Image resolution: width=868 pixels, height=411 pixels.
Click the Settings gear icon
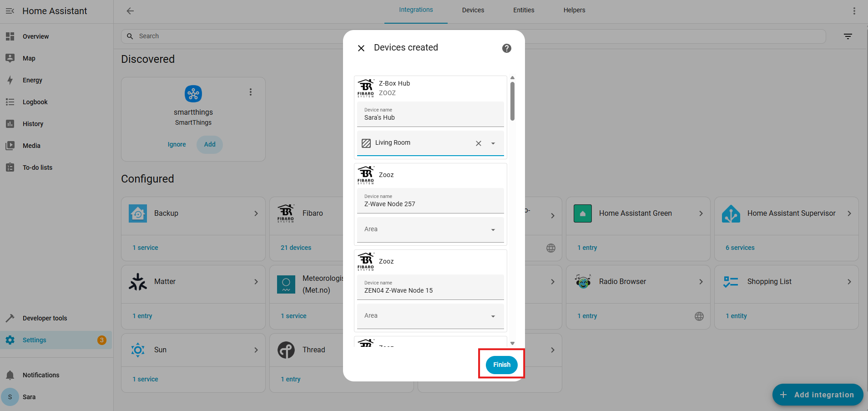click(x=10, y=340)
